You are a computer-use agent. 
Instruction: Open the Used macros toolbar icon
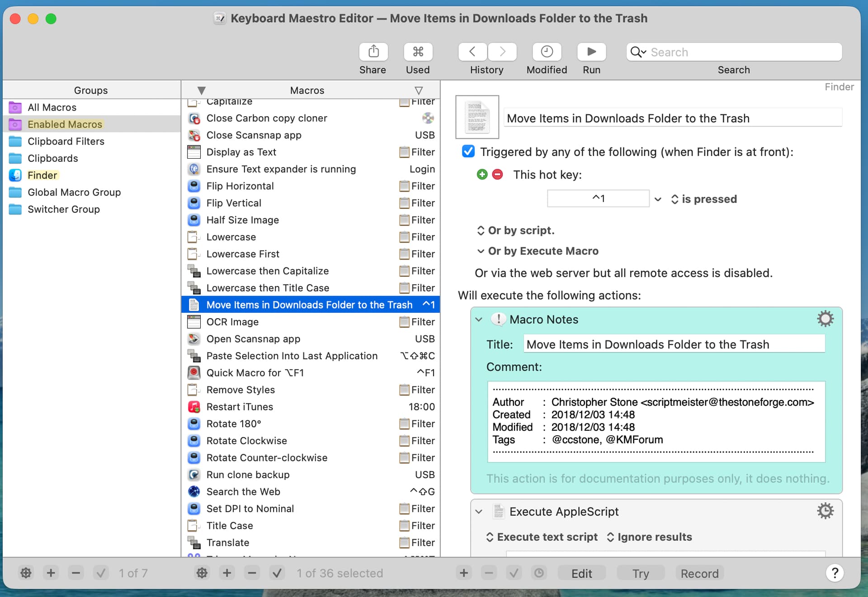(418, 52)
